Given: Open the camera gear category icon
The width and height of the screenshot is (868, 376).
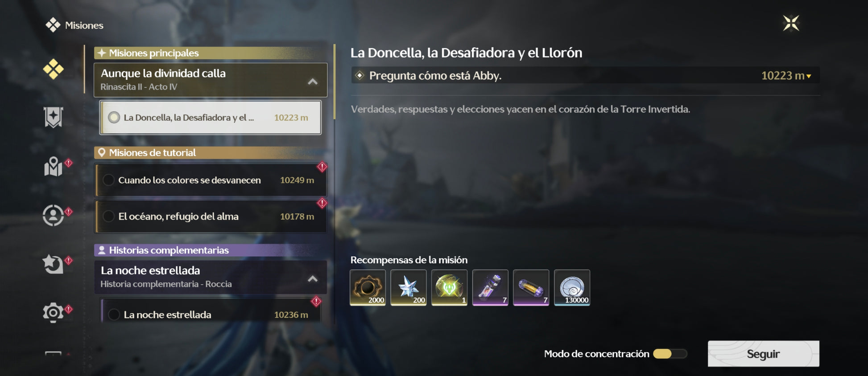Looking at the screenshot, I should [x=53, y=312].
